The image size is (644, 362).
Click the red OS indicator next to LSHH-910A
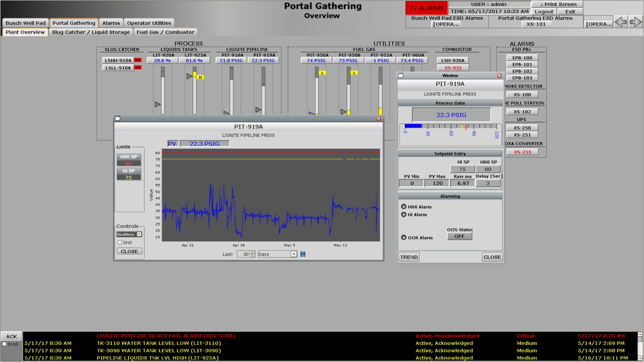tap(137, 60)
